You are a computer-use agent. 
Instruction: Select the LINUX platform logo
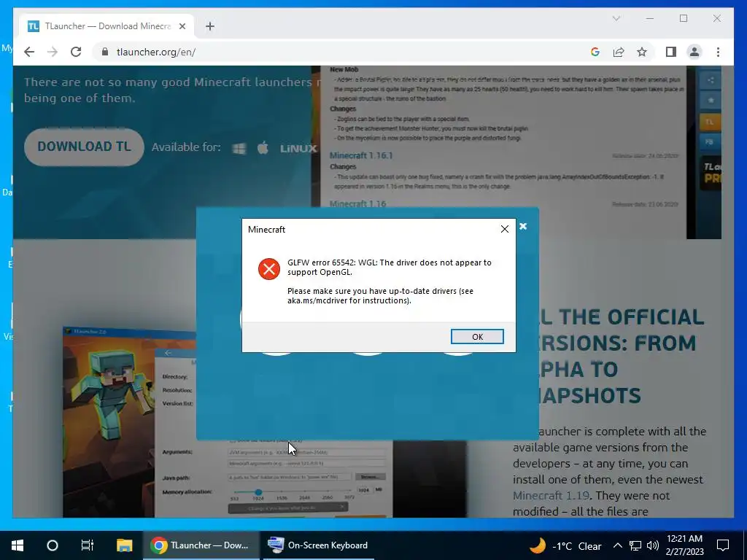[x=298, y=149]
